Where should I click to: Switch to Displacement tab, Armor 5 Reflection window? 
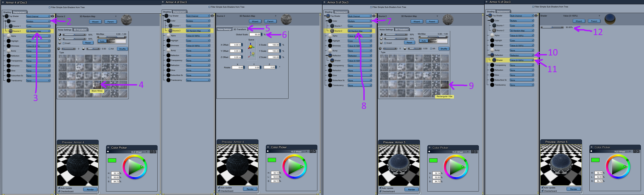[x=503, y=12]
